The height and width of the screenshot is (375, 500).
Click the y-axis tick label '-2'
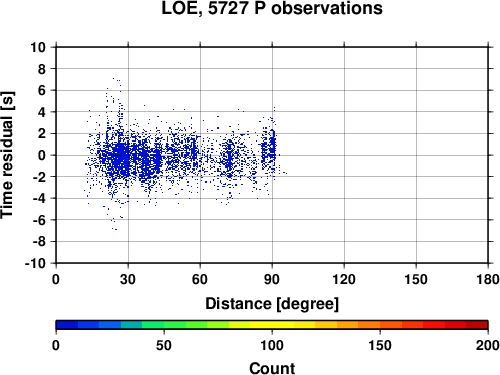pyautogui.click(x=39, y=177)
